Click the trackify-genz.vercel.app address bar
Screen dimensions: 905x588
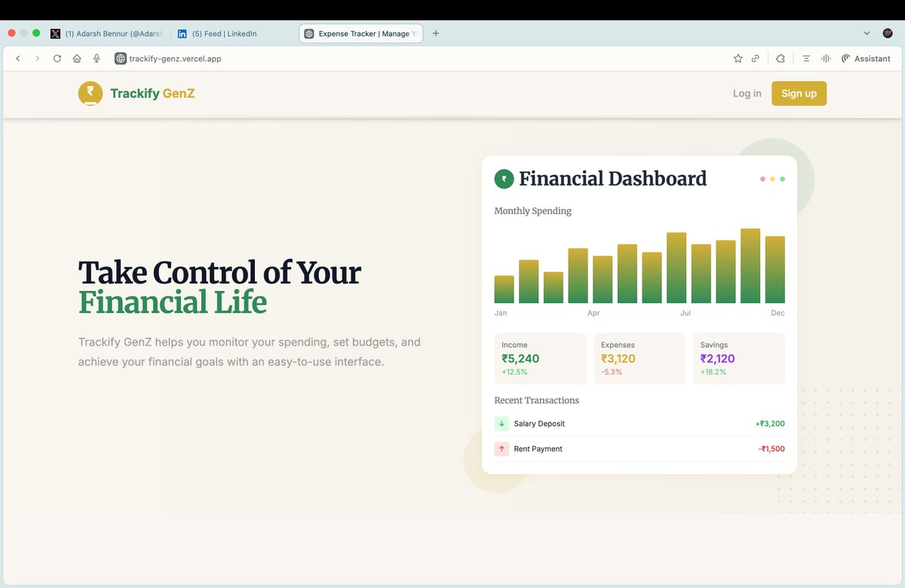[175, 59]
